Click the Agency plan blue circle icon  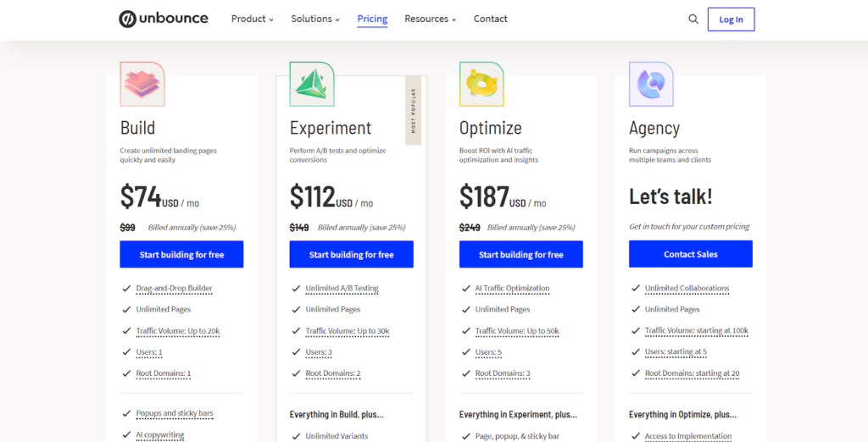651,84
